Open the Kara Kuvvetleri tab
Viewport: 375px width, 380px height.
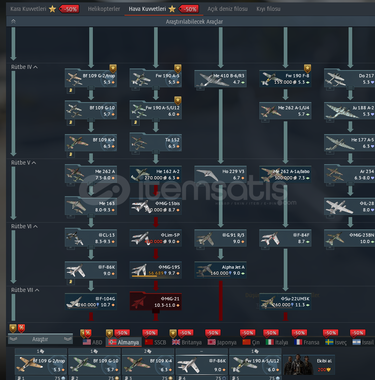click(28, 9)
